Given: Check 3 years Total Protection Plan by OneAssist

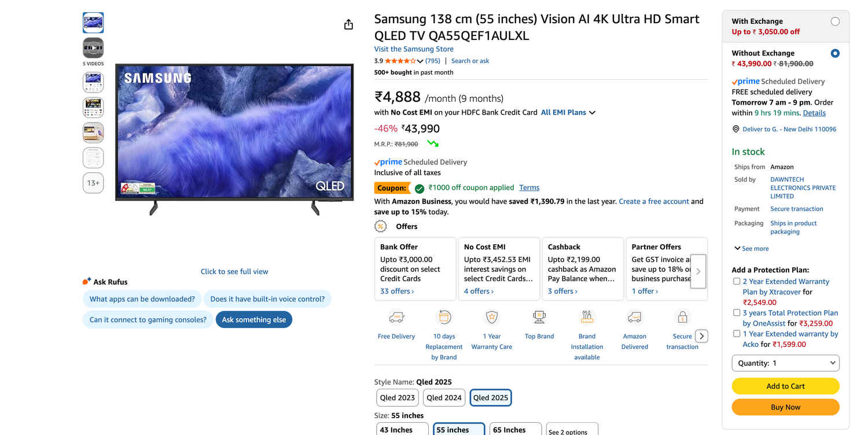Looking at the screenshot, I should pyautogui.click(x=737, y=312).
